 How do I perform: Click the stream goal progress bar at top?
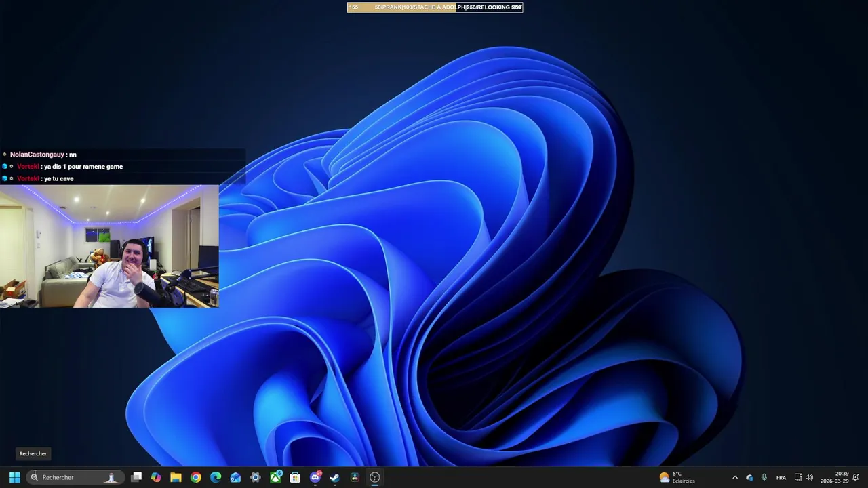coord(435,7)
